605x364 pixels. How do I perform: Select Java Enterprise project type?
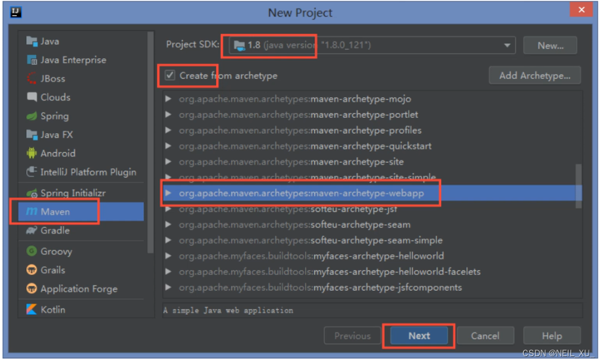(x=73, y=60)
